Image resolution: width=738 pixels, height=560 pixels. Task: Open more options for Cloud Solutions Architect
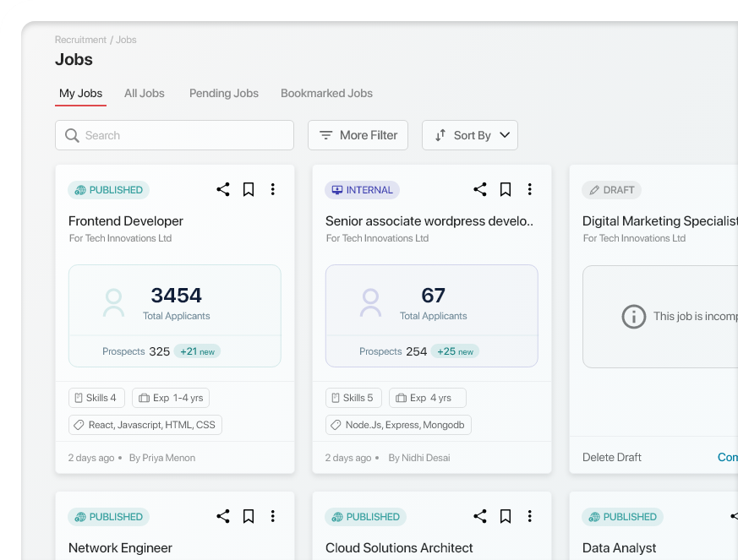(x=530, y=516)
